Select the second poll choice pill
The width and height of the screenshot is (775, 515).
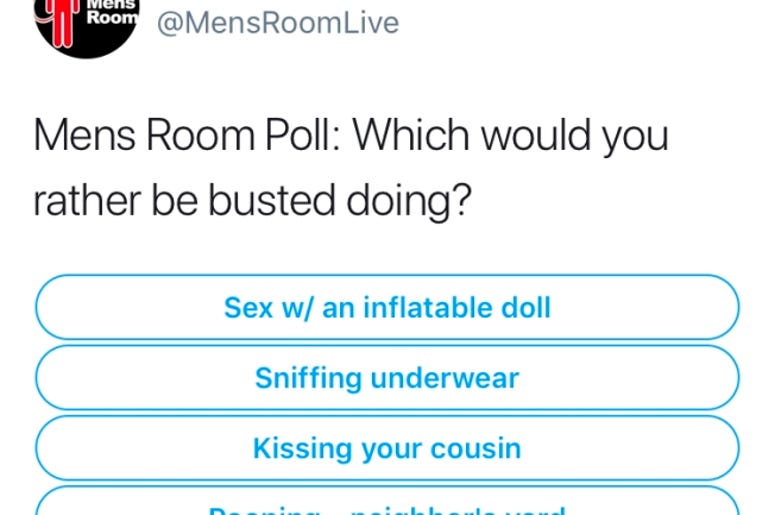click(x=388, y=378)
